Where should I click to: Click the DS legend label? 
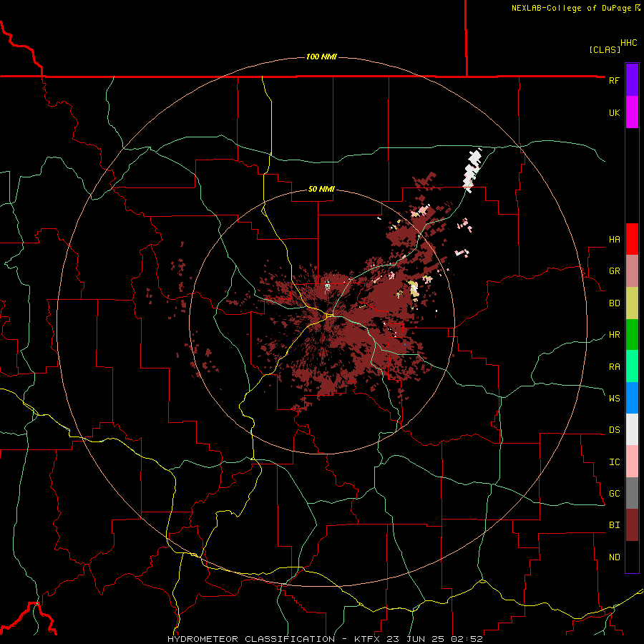pyautogui.click(x=614, y=430)
